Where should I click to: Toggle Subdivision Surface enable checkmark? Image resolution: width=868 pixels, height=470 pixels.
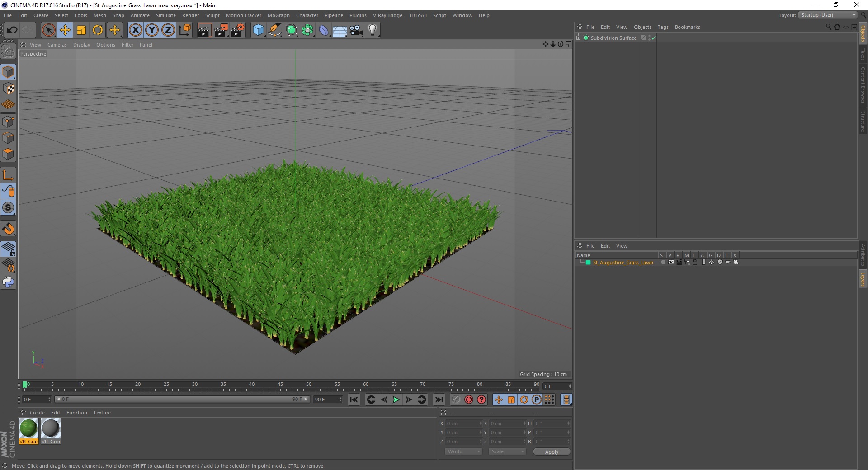[x=653, y=38]
